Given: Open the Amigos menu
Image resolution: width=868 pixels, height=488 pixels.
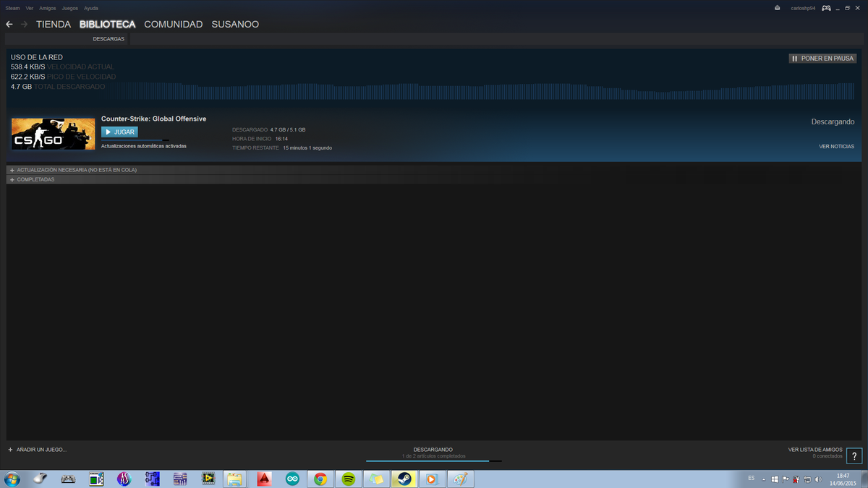Looking at the screenshot, I should pos(48,8).
